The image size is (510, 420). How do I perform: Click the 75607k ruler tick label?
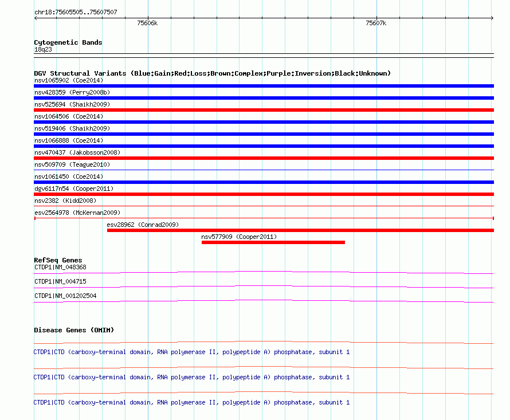pos(376,23)
